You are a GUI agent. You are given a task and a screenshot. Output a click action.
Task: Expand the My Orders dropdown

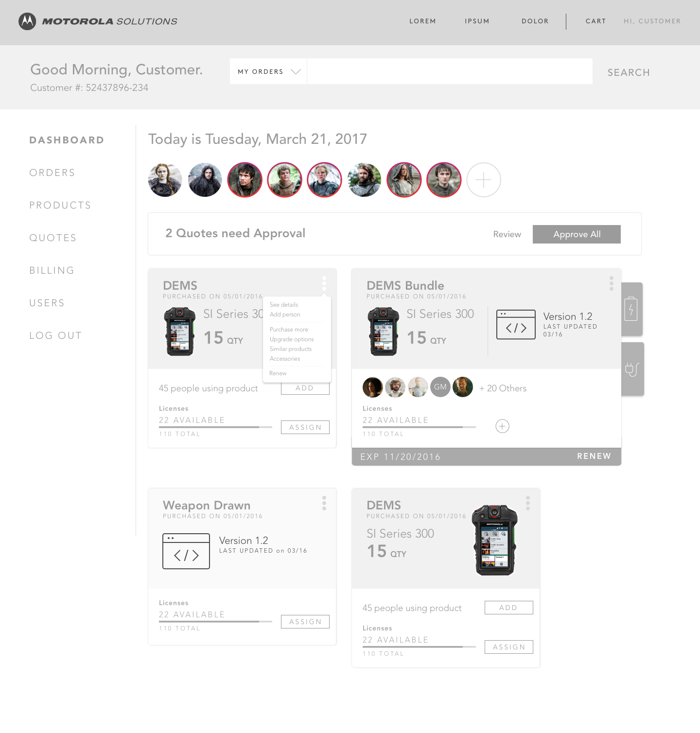click(268, 71)
